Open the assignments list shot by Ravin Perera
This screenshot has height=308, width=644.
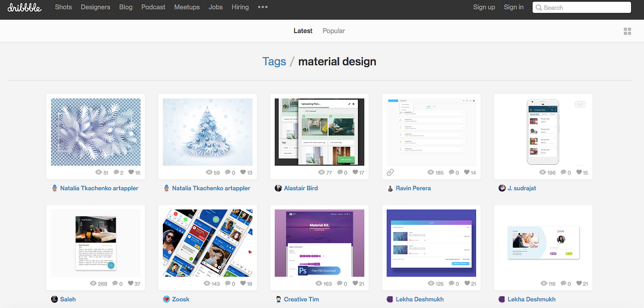pos(431,132)
